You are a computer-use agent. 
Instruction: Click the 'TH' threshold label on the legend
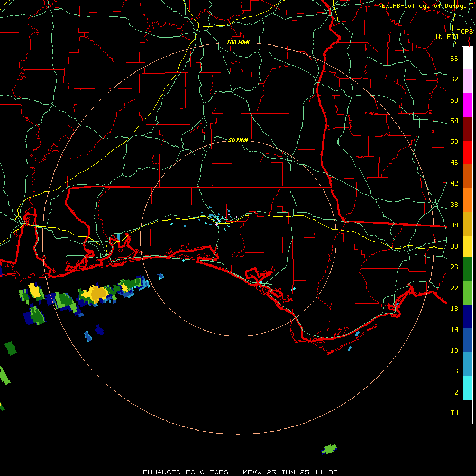pos(454,413)
